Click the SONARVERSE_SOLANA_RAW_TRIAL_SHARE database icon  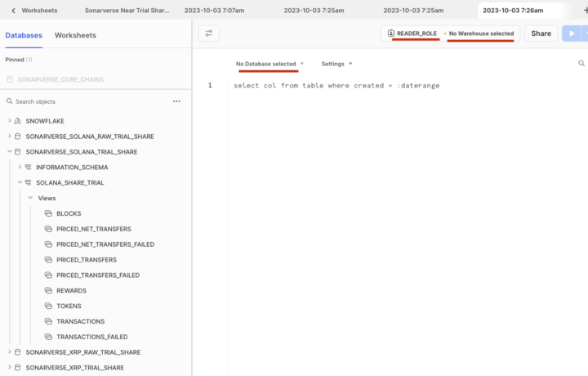pyautogui.click(x=18, y=137)
